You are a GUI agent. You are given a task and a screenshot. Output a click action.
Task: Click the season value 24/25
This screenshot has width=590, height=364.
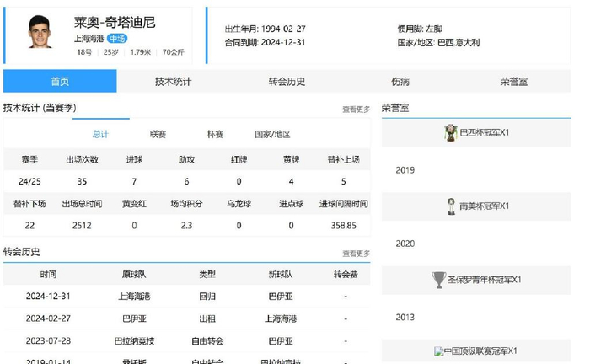click(29, 182)
